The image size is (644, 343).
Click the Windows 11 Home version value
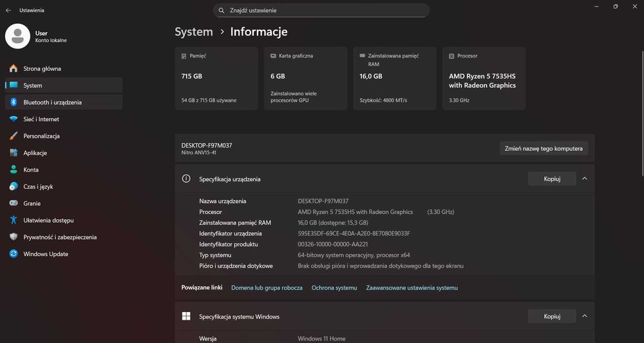click(x=321, y=338)
